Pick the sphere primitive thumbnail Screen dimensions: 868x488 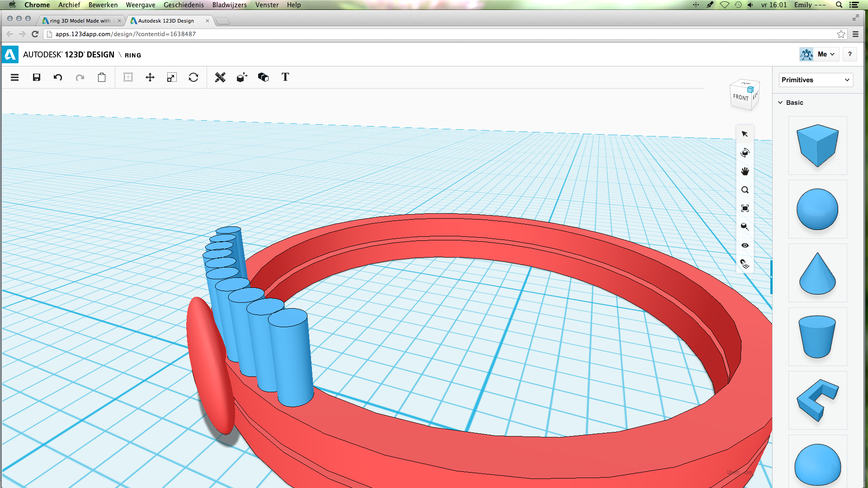coord(817,209)
